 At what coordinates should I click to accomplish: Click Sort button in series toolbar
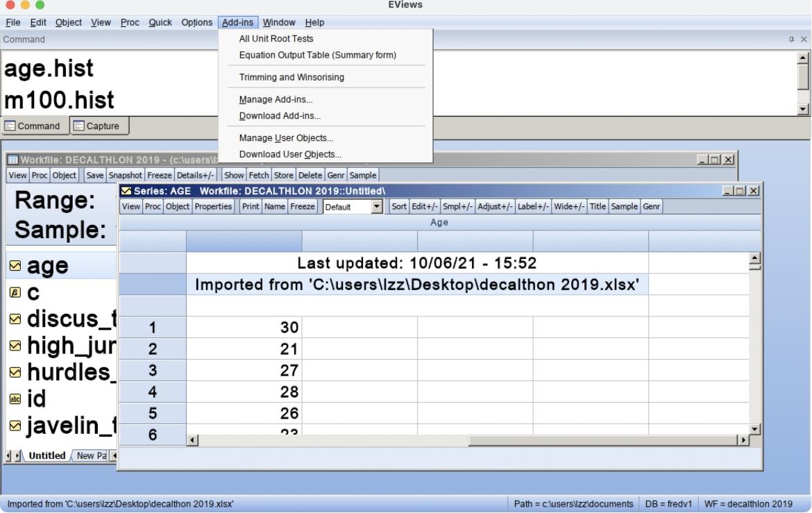pyautogui.click(x=399, y=206)
